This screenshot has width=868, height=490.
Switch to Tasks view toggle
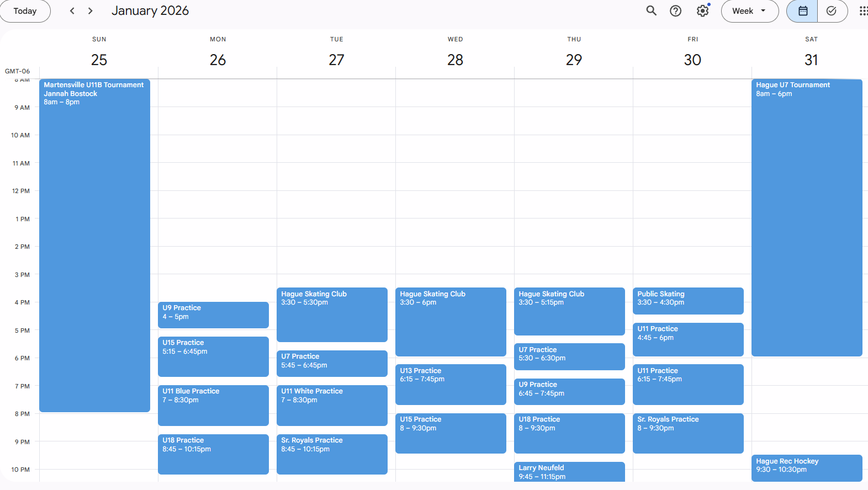(x=832, y=11)
